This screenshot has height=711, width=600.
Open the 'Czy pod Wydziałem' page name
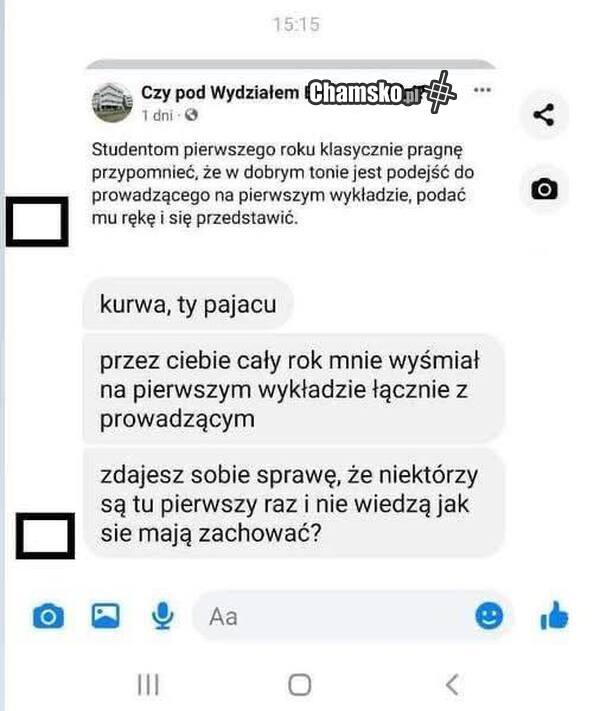220,93
